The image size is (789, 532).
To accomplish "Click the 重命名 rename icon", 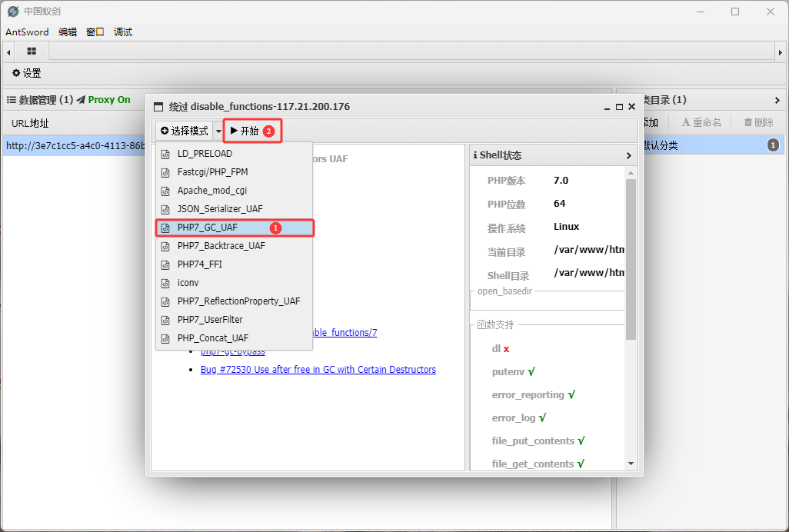I will pyautogui.click(x=686, y=122).
